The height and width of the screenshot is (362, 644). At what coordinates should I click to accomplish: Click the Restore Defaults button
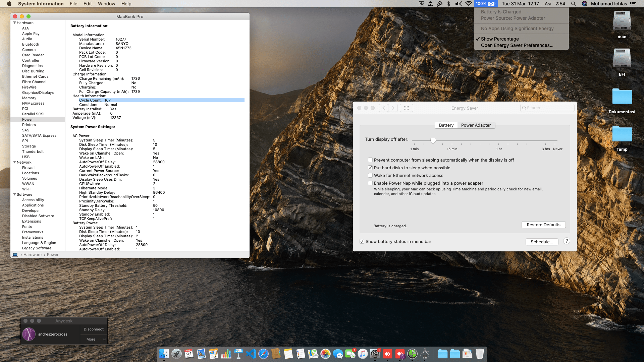543,225
